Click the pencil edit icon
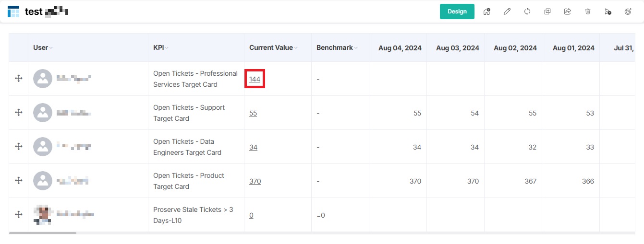Screen dimensions: 644x244 coord(507,12)
